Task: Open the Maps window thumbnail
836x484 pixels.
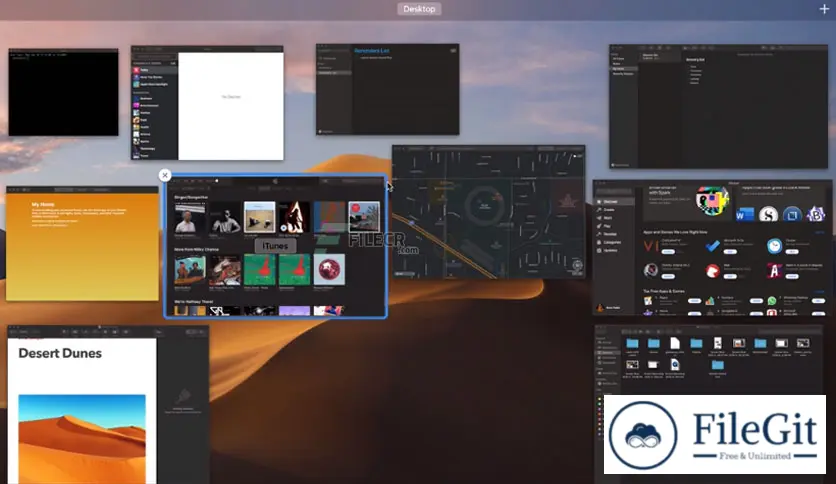Action: [x=488, y=212]
